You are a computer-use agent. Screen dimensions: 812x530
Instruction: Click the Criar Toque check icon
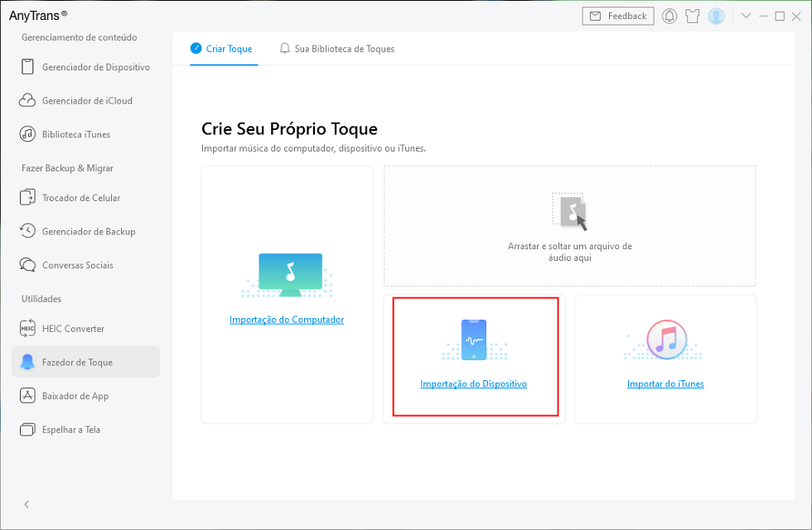196,48
